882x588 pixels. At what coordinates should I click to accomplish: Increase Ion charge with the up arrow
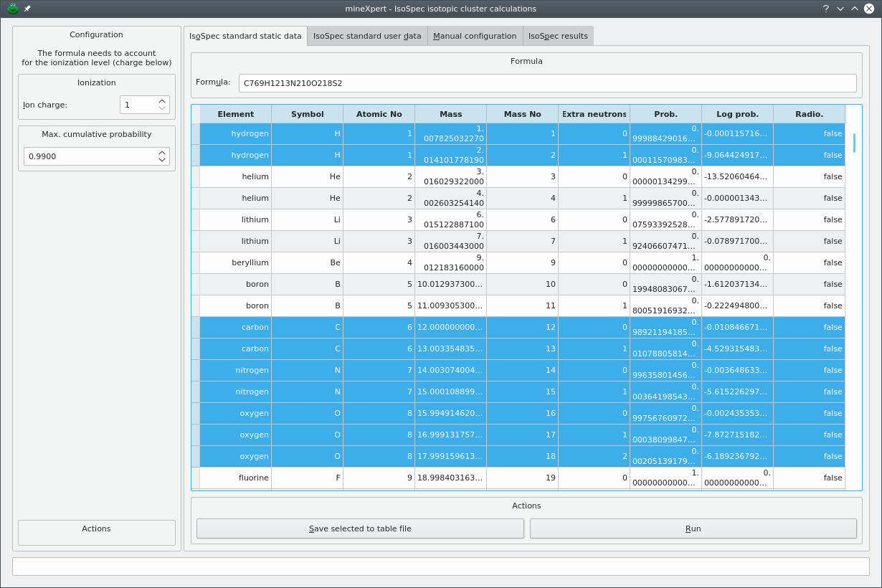point(163,100)
